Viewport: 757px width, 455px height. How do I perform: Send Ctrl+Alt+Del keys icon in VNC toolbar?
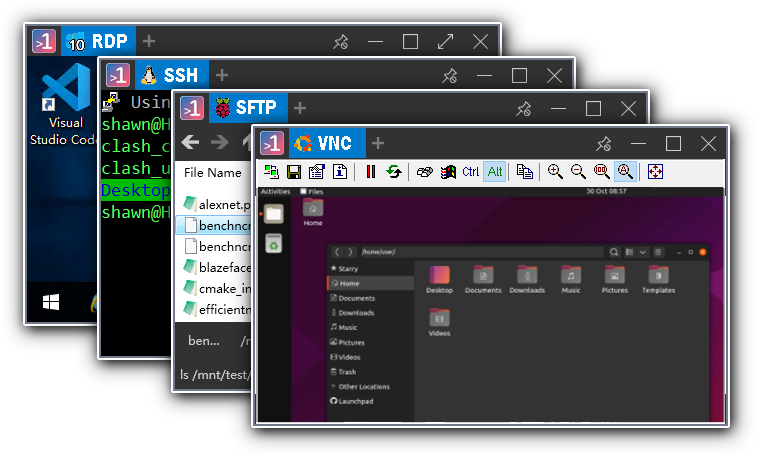425,171
